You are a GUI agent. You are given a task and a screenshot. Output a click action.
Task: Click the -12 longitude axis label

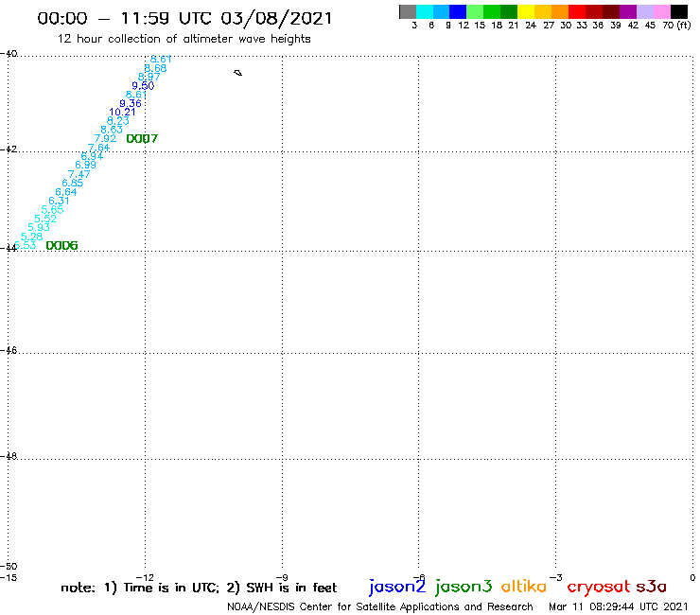145,578
